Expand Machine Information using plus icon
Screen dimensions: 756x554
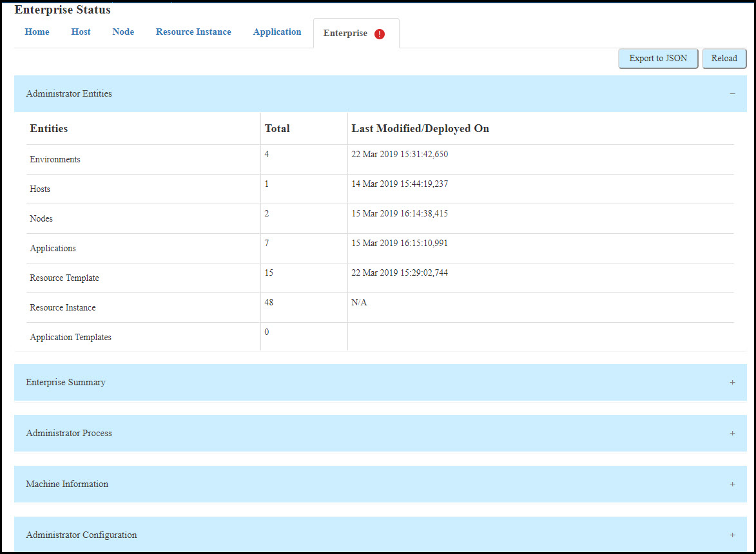732,484
